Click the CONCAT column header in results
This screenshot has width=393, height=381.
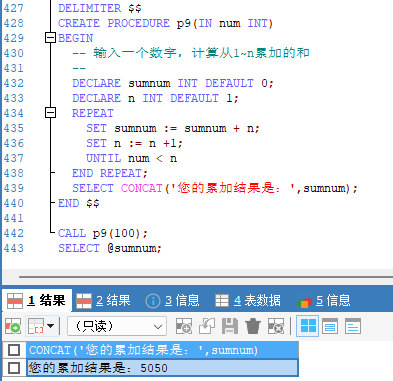coord(162,350)
